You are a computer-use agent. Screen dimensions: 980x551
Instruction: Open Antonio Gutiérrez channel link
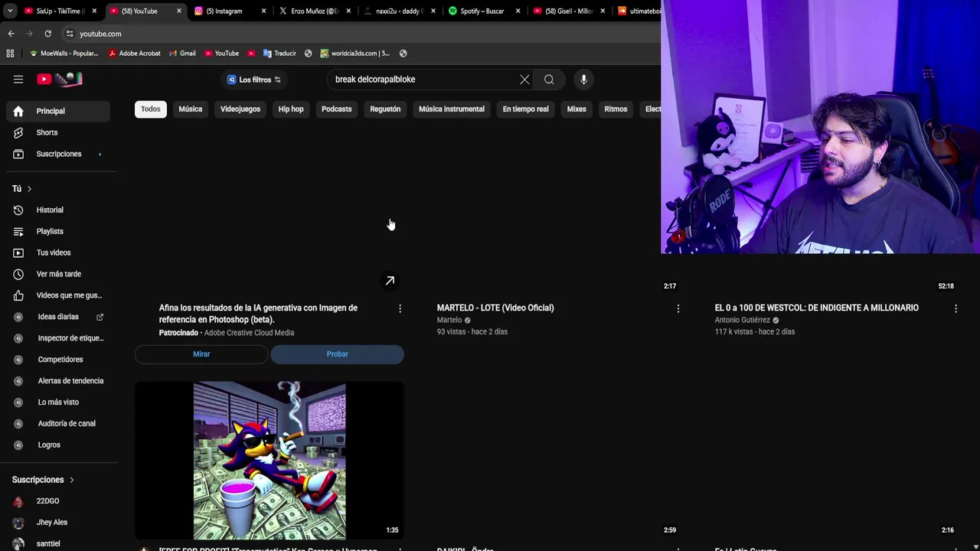click(x=742, y=320)
